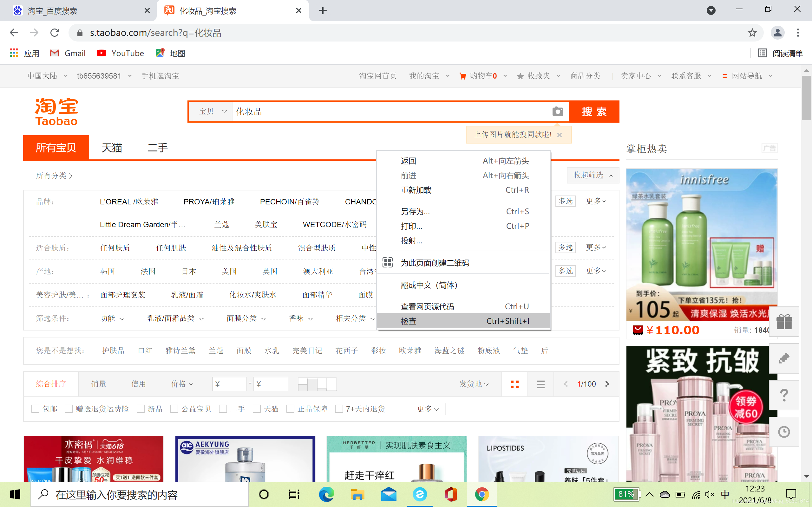Click the Taobao camera search icon
Screen dimensions: 812x507
tap(557, 111)
